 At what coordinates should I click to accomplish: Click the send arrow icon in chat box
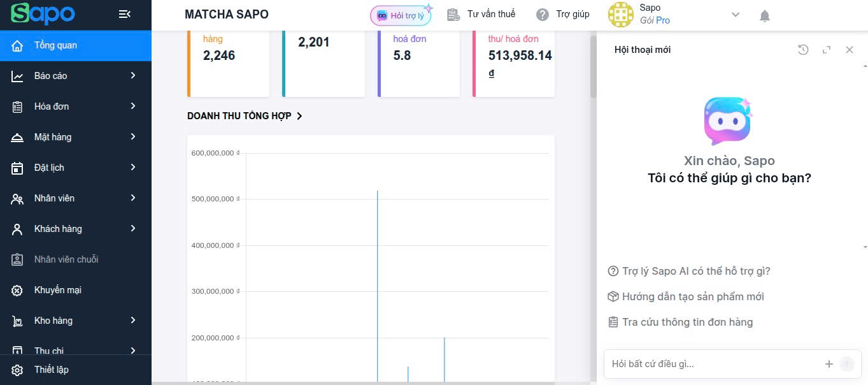pos(847,364)
